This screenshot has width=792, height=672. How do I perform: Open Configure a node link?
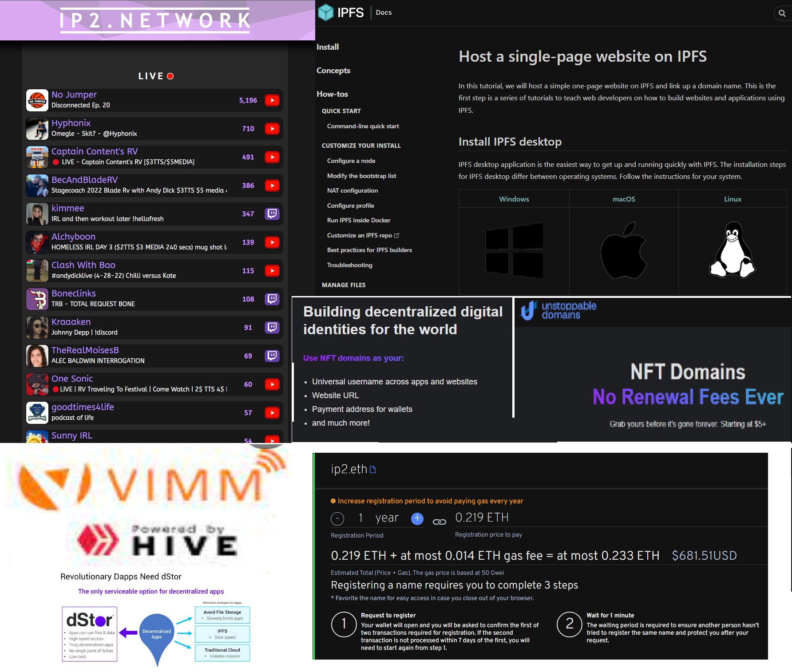pyautogui.click(x=351, y=161)
